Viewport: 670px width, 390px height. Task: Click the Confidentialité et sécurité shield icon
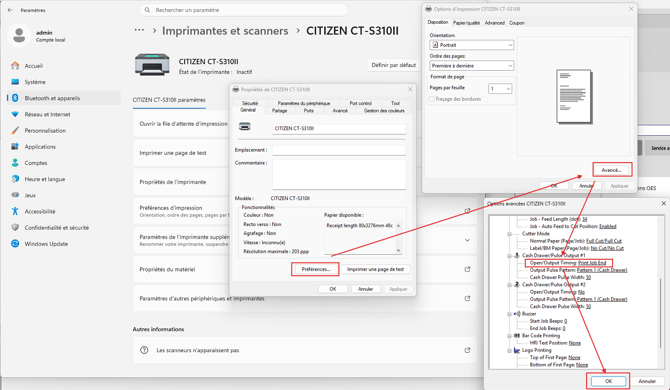coord(15,227)
